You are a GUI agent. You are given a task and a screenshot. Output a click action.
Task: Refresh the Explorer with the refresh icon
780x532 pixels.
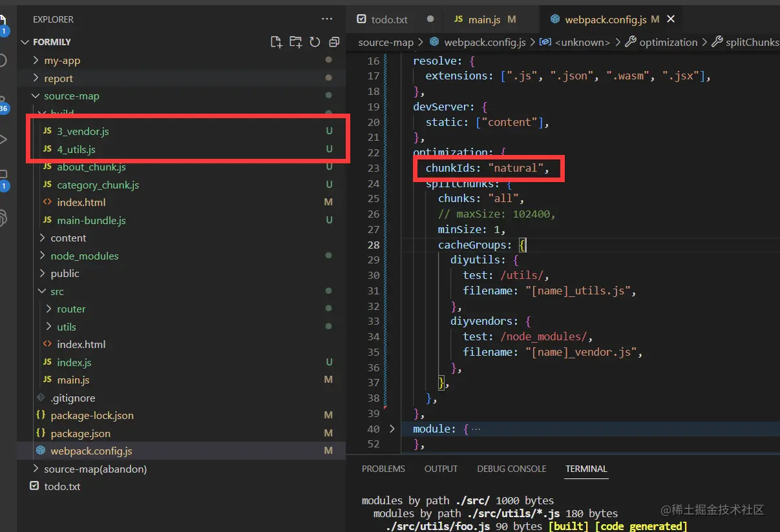[315, 42]
